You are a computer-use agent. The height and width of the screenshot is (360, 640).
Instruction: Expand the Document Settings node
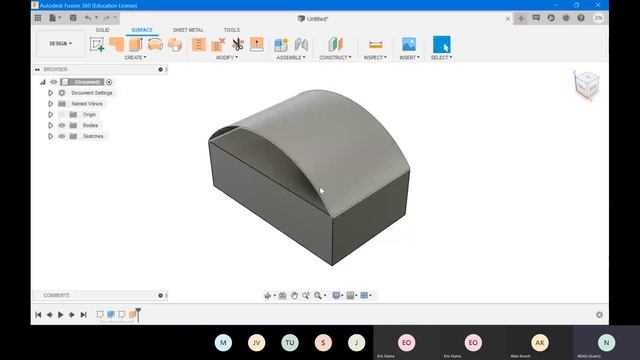coord(51,93)
